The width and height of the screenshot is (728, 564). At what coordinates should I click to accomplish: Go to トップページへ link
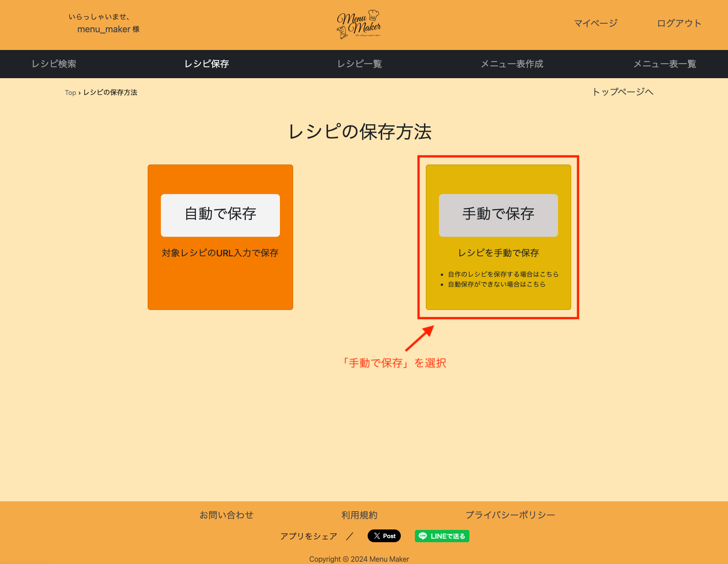click(x=623, y=92)
